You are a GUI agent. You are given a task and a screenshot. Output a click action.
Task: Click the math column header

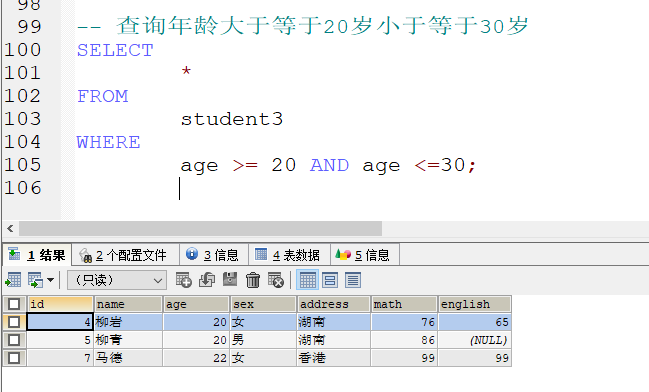[x=404, y=304]
